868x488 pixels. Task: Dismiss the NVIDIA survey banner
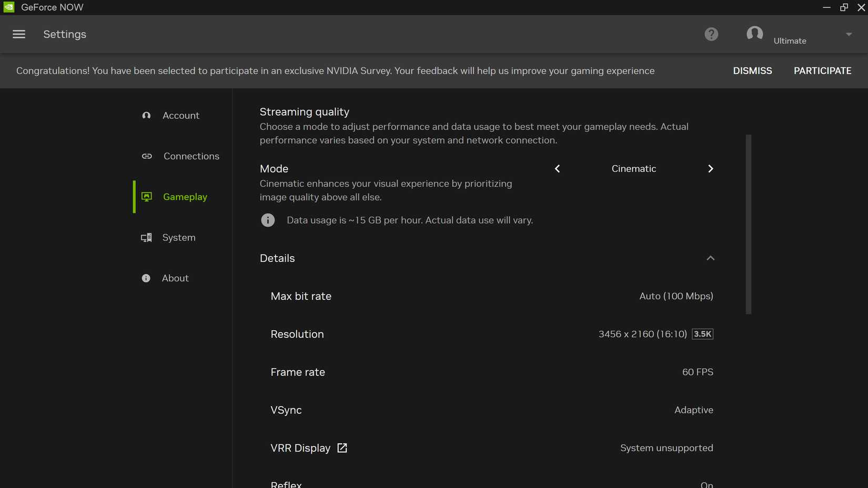click(x=752, y=70)
